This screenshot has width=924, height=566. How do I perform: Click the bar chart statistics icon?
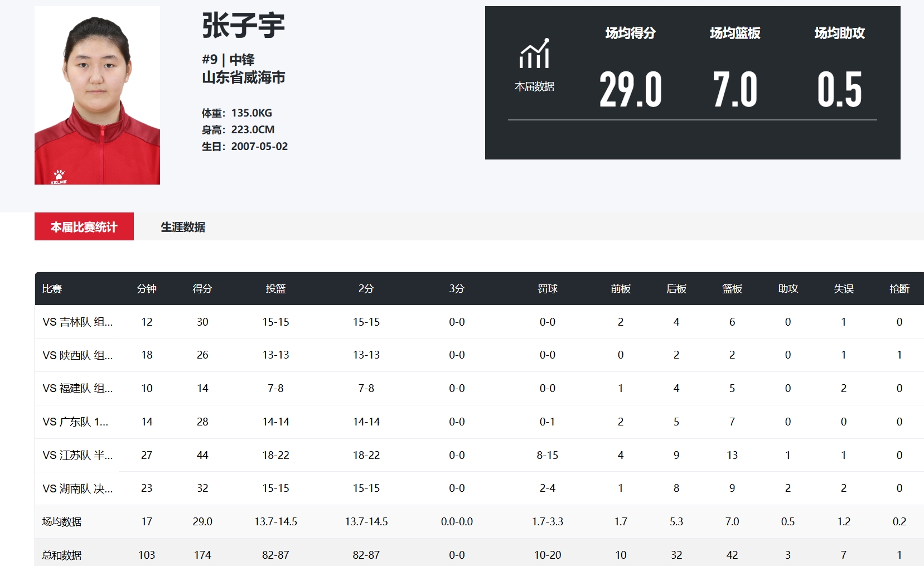pyautogui.click(x=534, y=54)
